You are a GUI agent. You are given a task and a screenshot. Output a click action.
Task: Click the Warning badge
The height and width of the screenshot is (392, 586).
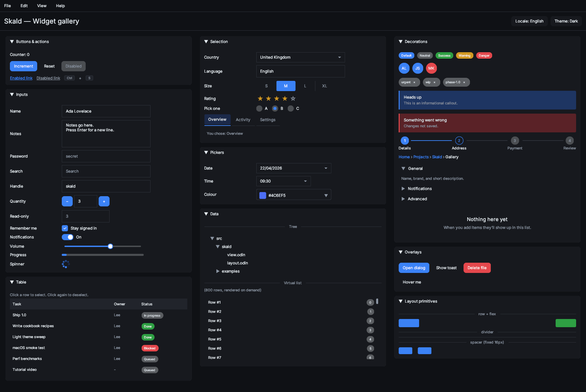[464, 56]
